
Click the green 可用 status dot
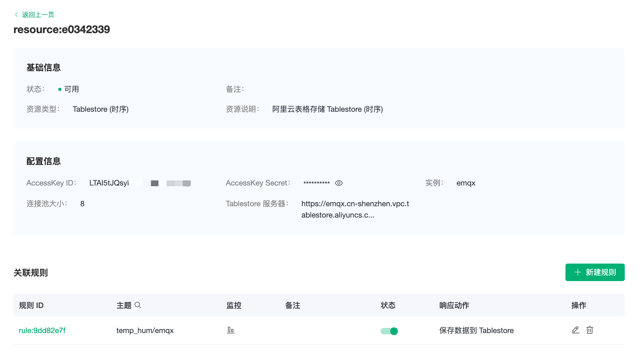60,89
